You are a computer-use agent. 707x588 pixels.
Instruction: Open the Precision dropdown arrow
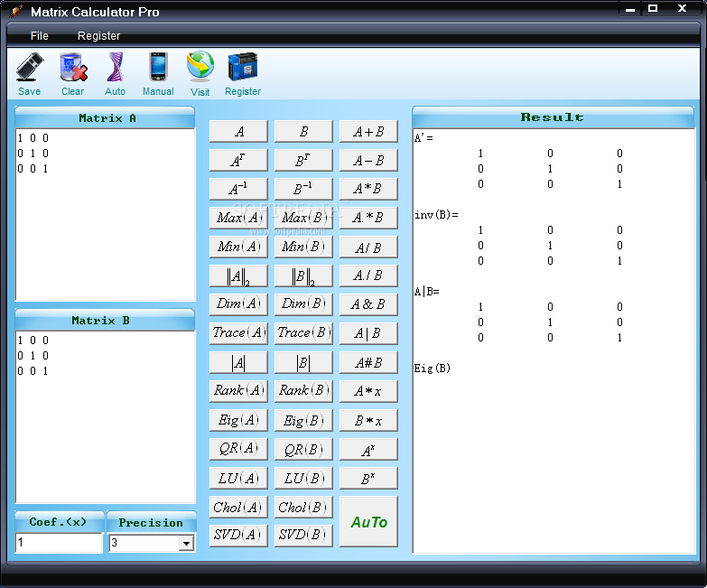click(186, 543)
